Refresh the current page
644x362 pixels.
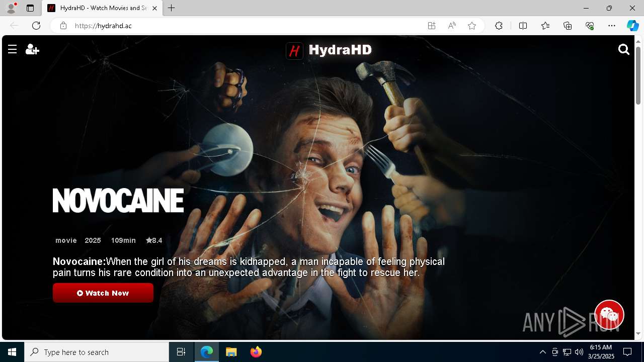coord(36,26)
